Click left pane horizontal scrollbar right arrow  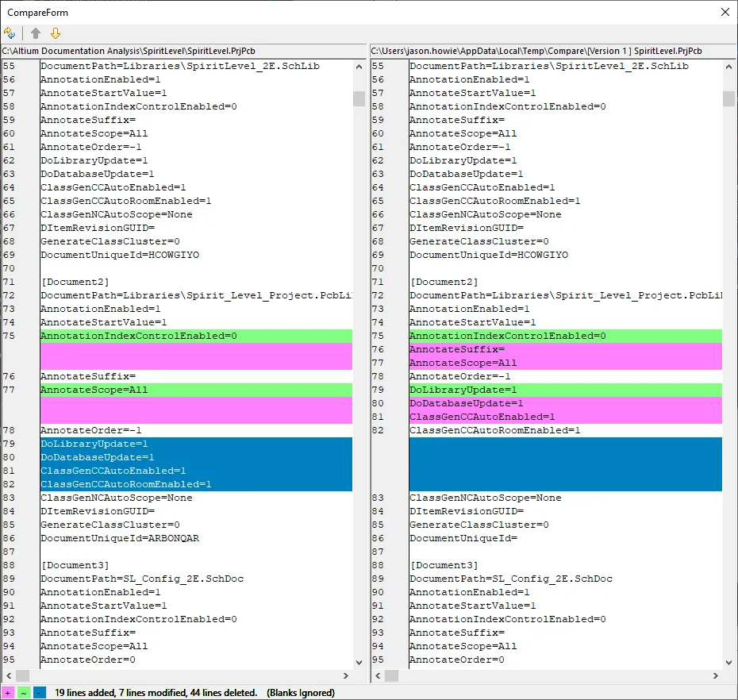point(345,676)
